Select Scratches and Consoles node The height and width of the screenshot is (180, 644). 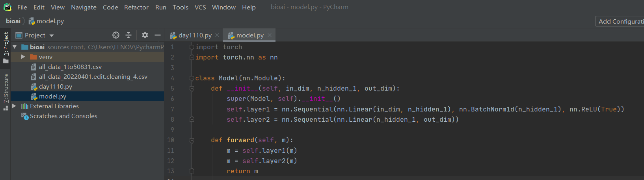[87, 116]
